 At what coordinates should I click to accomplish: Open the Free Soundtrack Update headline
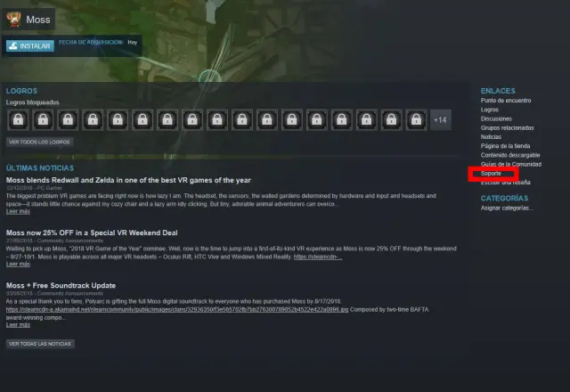61,285
